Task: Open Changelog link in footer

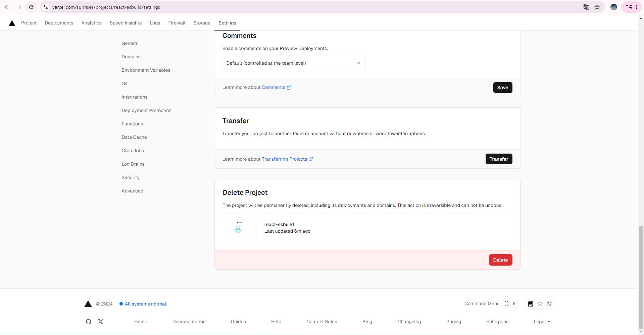Action: point(409,322)
